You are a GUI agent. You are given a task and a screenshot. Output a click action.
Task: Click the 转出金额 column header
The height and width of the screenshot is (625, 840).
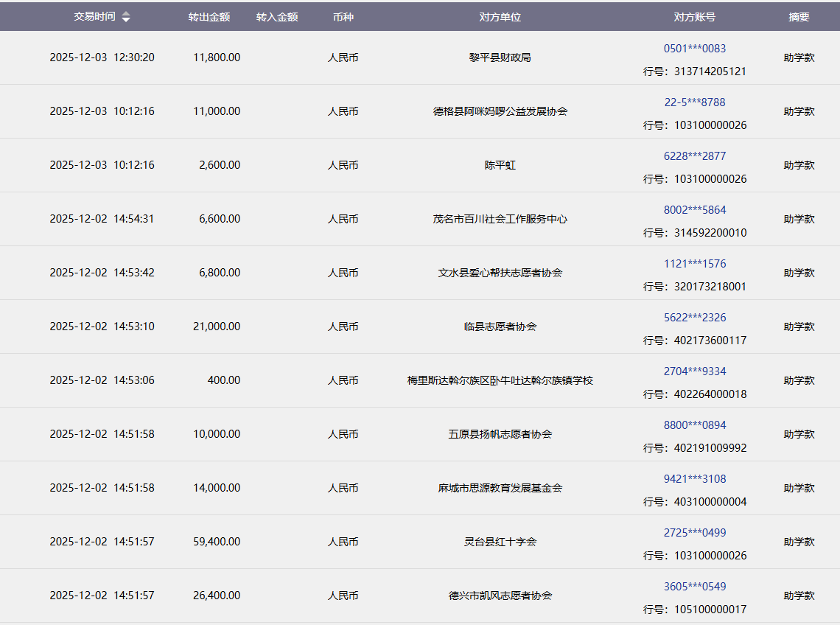[x=209, y=17]
